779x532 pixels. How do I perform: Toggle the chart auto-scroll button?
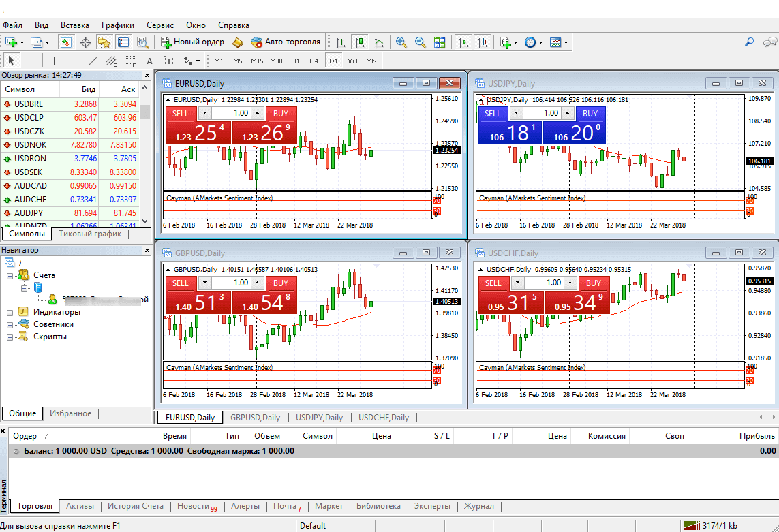coord(463,42)
